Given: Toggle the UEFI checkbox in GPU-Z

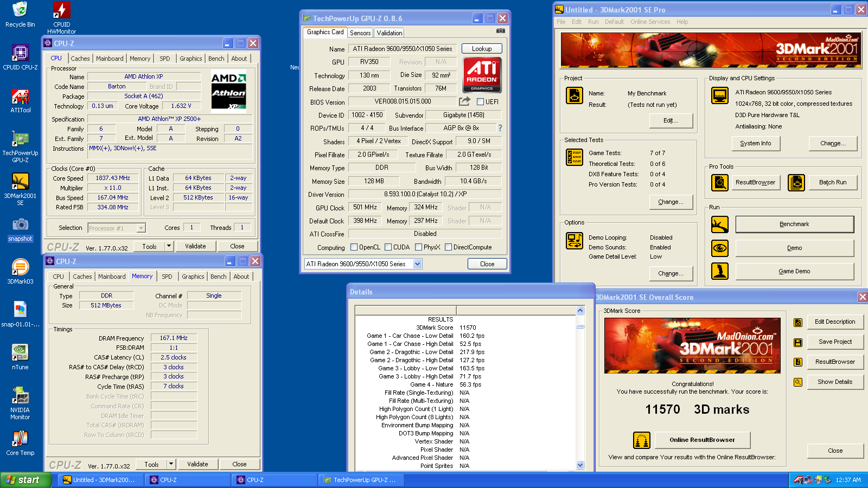Looking at the screenshot, I should [x=480, y=102].
